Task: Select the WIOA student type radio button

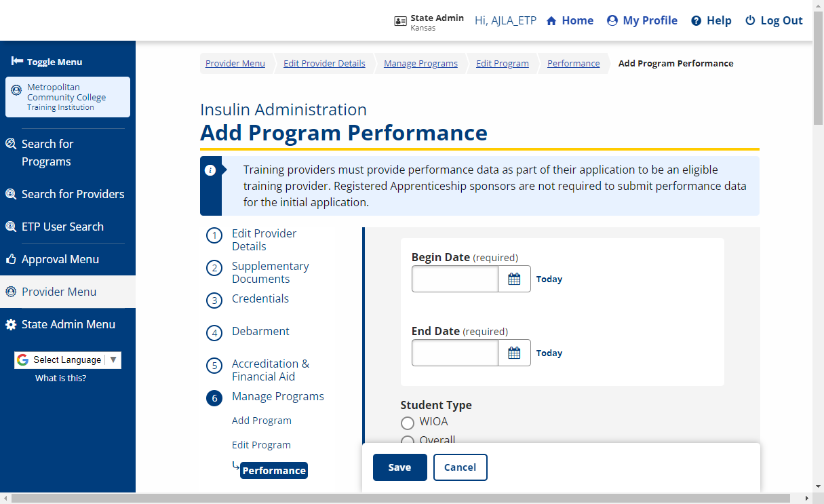Action: [x=408, y=423]
